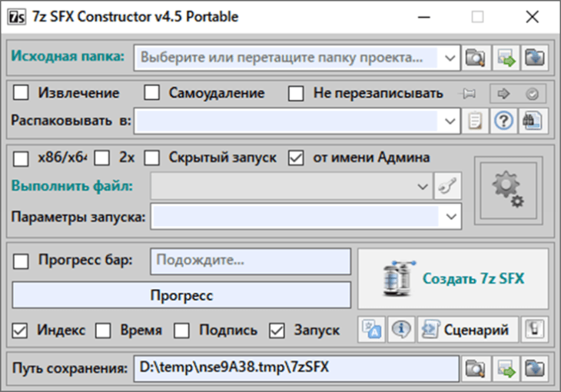Click the Выполнить файл label

(x=72, y=186)
